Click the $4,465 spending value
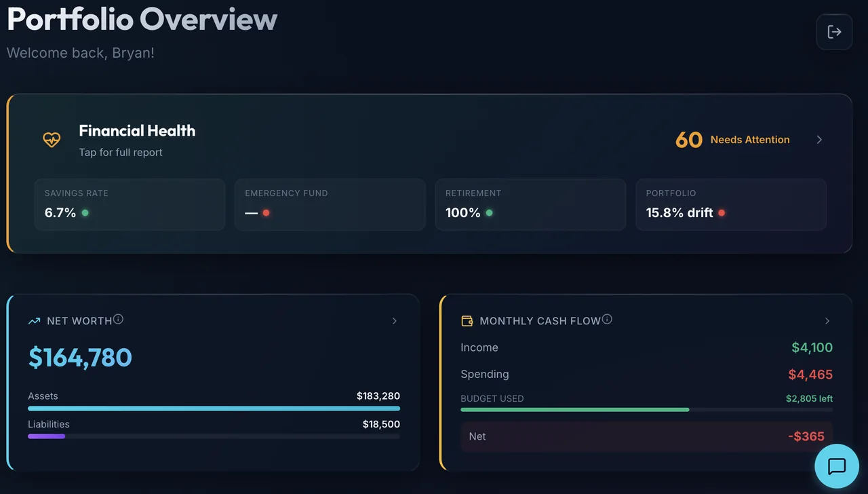This screenshot has width=868, height=494. click(810, 375)
